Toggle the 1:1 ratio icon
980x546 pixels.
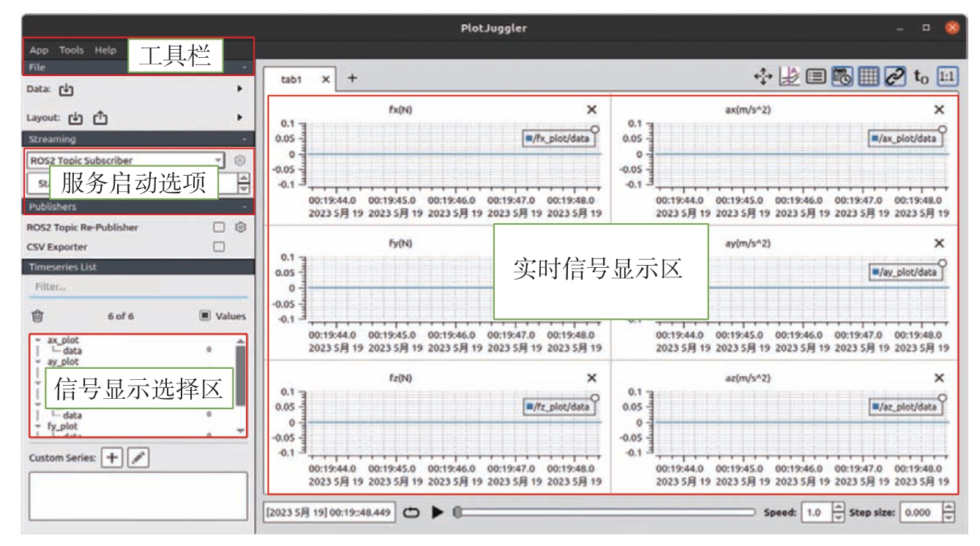(x=947, y=76)
